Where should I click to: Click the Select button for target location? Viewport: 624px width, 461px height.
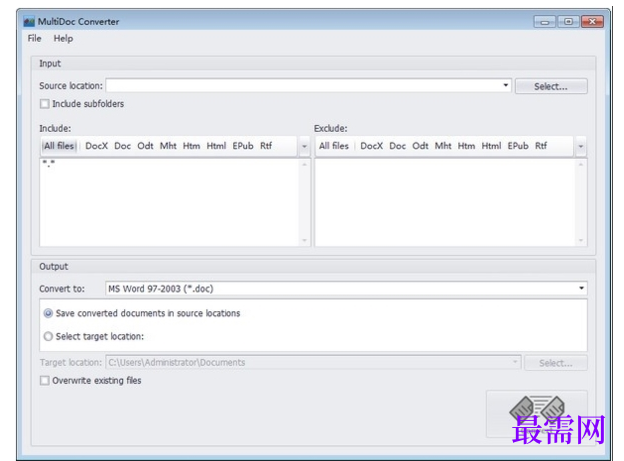[556, 363]
